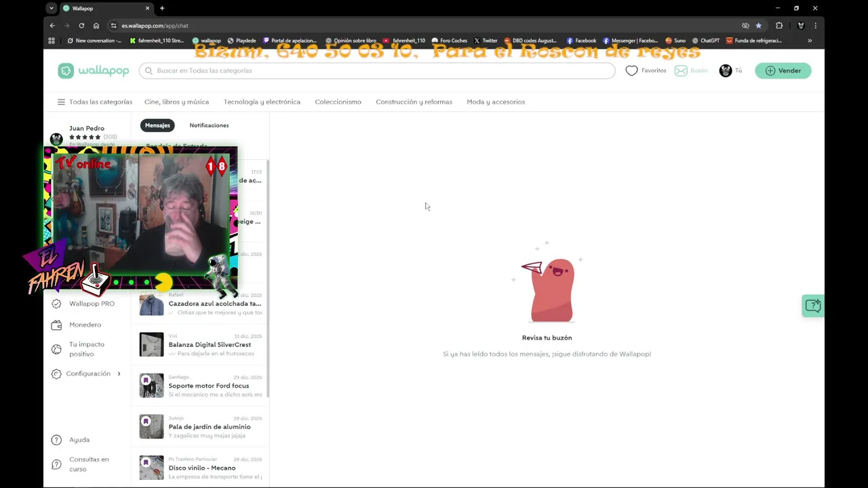This screenshot has height=488, width=868.
Task: Open Pala de jardín de aluminio conversation
Action: (x=200, y=426)
